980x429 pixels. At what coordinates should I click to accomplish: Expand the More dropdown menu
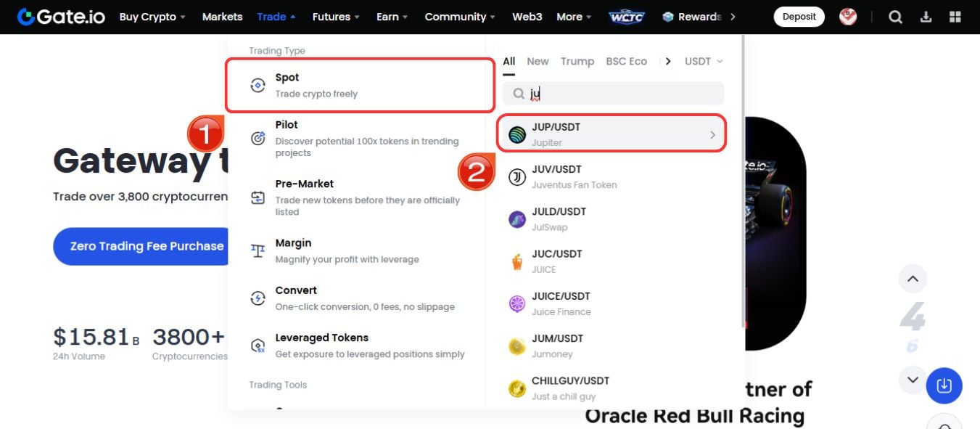click(574, 17)
